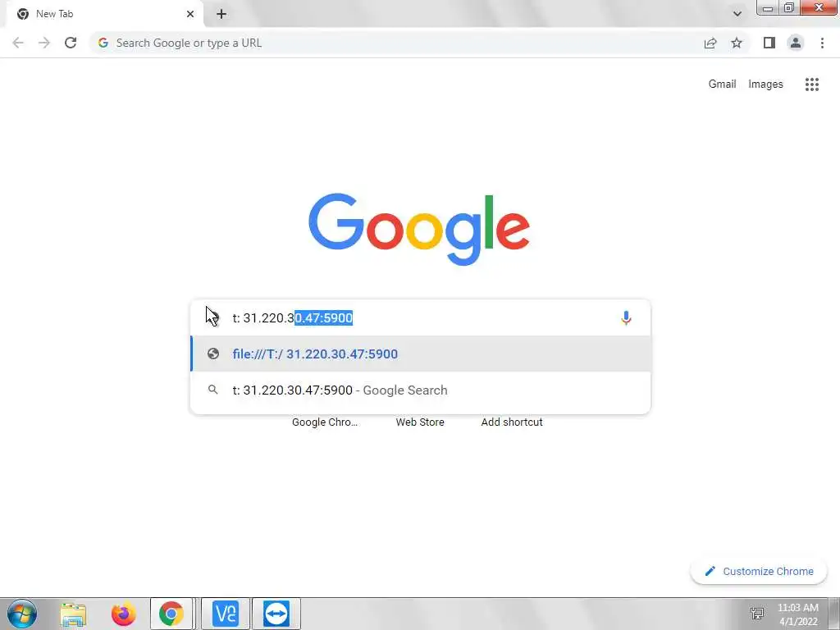This screenshot has height=630, width=840.
Task: Click the network tray icon
Action: [757, 614]
